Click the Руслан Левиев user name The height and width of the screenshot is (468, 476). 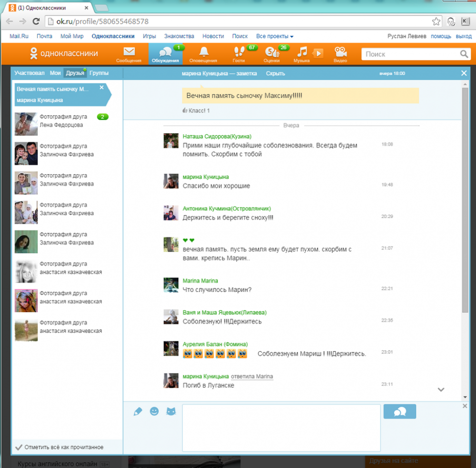pos(407,36)
